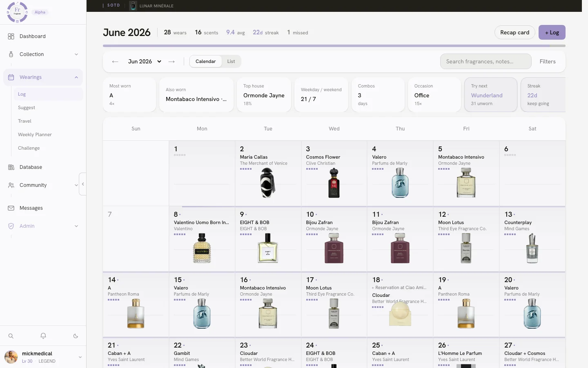The height and width of the screenshot is (368, 588).
Task: Open Bijou Zafran bottle on June 10
Action: pyautogui.click(x=334, y=248)
